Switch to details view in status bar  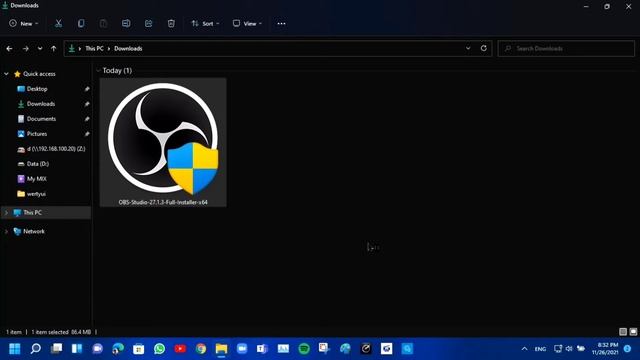(623, 332)
